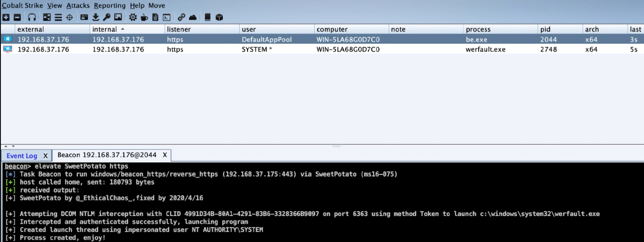Close the Event Log tab
Screen dimensions: 644x242
click(45, 156)
